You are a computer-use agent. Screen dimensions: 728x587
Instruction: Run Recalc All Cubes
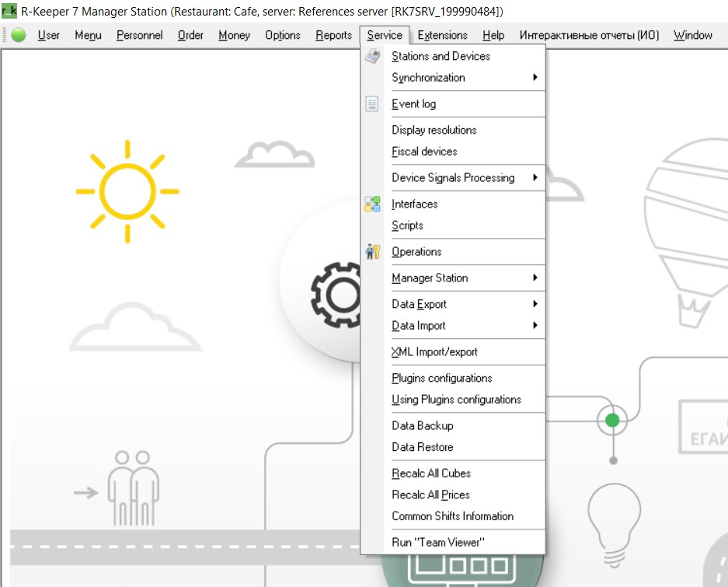tap(453, 473)
